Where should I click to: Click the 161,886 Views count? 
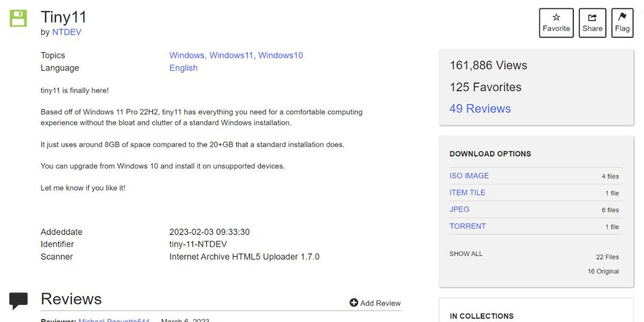pyautogui.click(x=488, y=65)
